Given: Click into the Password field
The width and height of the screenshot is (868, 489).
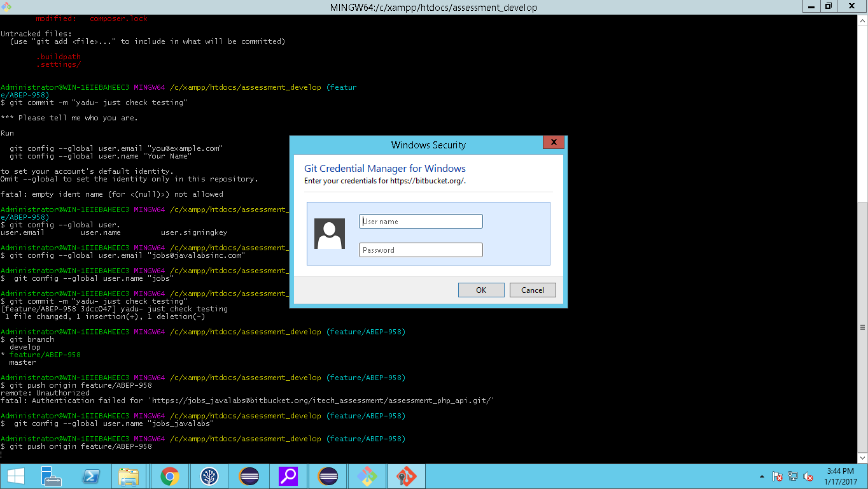Looking at the screenshot, I should [421, 250].
